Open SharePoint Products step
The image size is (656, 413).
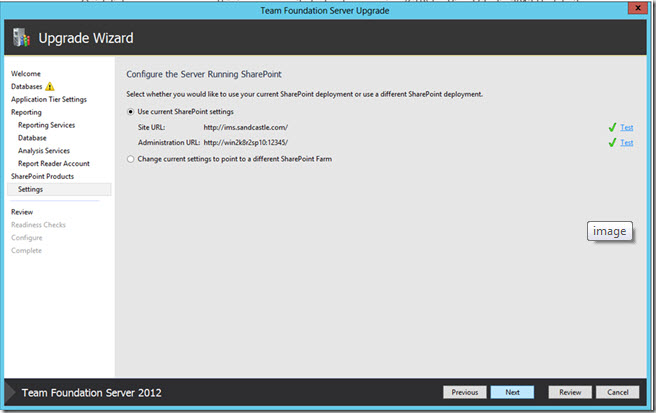pos(42,177)
